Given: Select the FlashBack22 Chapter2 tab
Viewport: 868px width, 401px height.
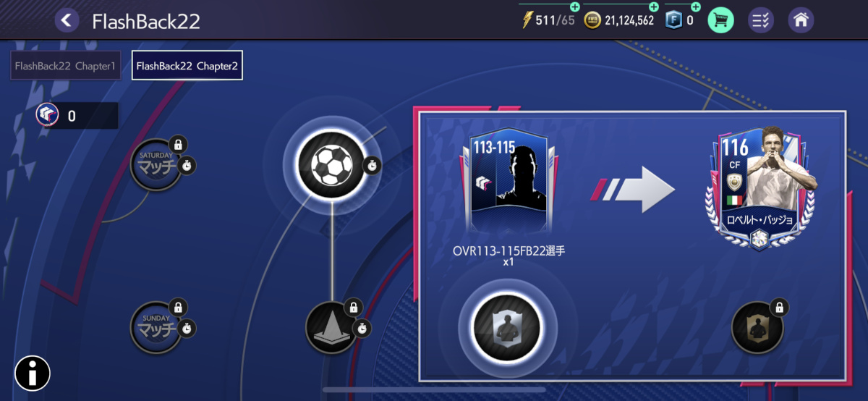Looking at the screenshot, I should 187,65.
